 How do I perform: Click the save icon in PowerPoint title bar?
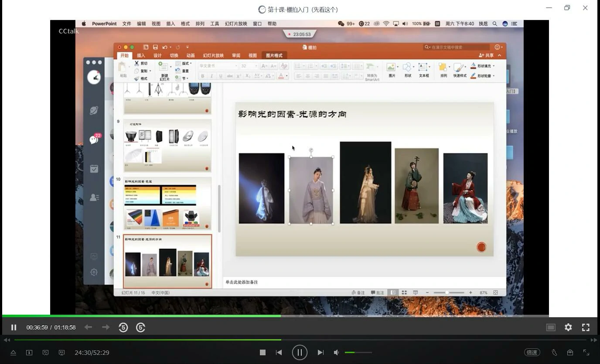[155, 47]
